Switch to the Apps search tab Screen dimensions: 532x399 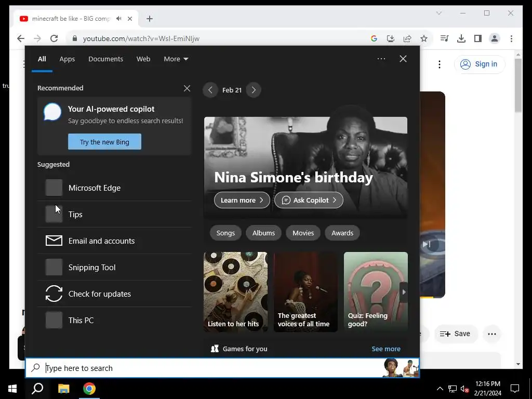[67, 59]
